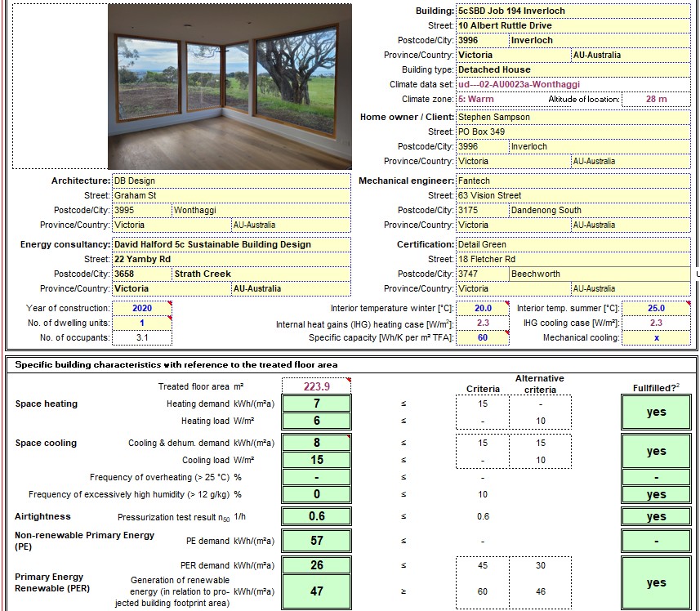700x611 pixels.
Task: Open the Climate data set Wonthaggi cell
Action: pos(572,85)
